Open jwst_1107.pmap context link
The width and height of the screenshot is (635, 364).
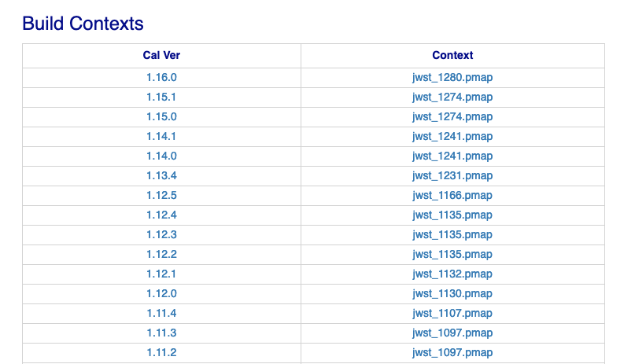click(x=452, y=313)
